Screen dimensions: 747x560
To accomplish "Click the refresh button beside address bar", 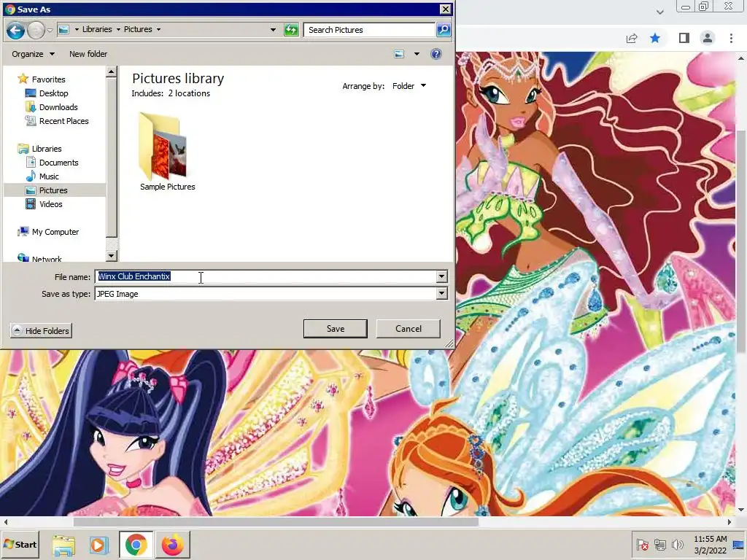I will point(291,30).
